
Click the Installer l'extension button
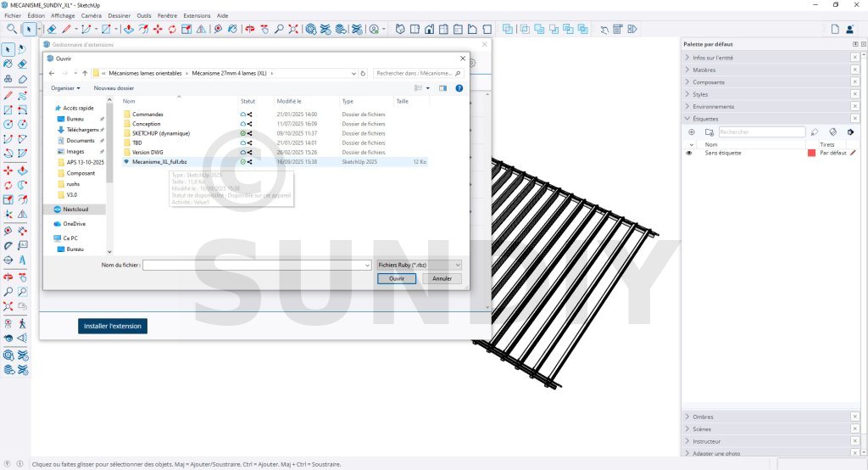pyautogui.click(x=113, y=326)
